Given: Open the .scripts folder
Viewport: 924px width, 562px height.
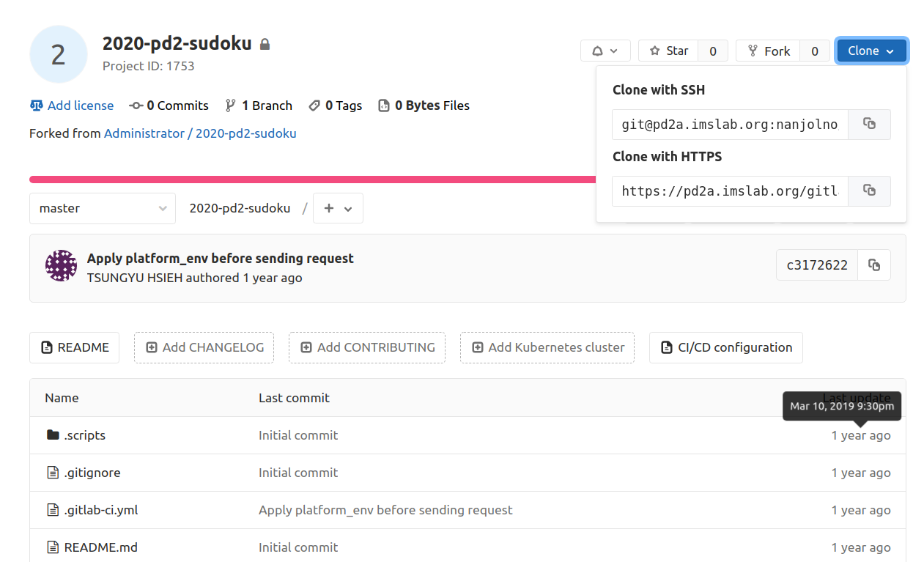Looking at the screenshot, I should [x=85, y=435].
